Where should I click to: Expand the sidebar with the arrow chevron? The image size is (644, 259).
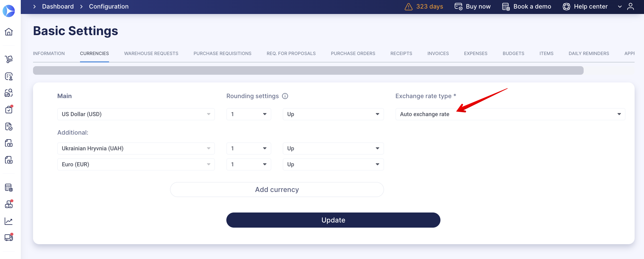[x=34, y=7]
